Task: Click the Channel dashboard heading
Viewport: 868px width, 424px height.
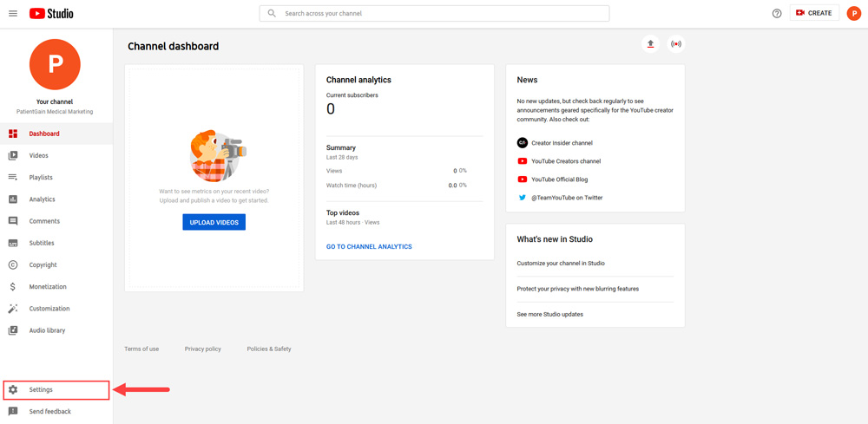Action: tap(174, 47)
